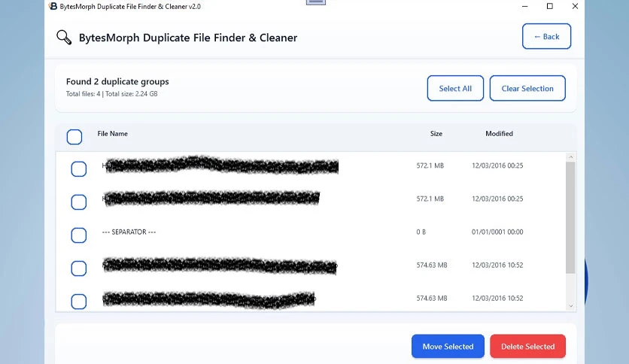Click the Modified column header
Viewport: 629px width, 364px height.
[499, 134]
